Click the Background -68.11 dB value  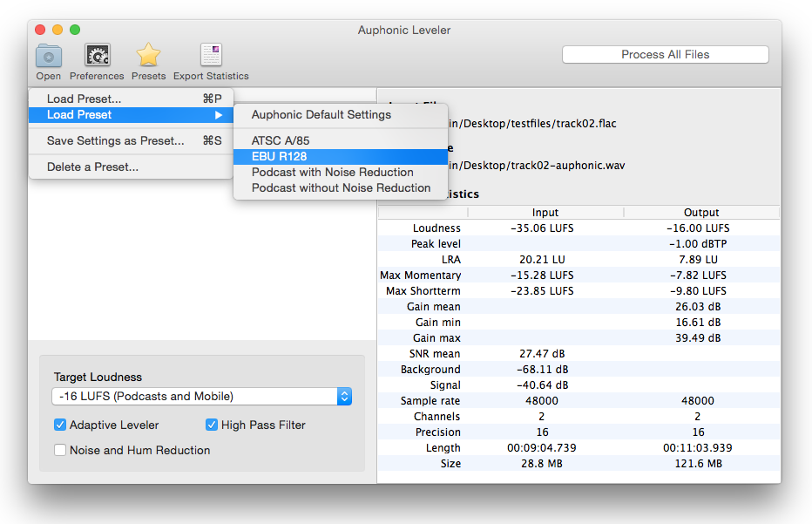click(x=542, y=370)
